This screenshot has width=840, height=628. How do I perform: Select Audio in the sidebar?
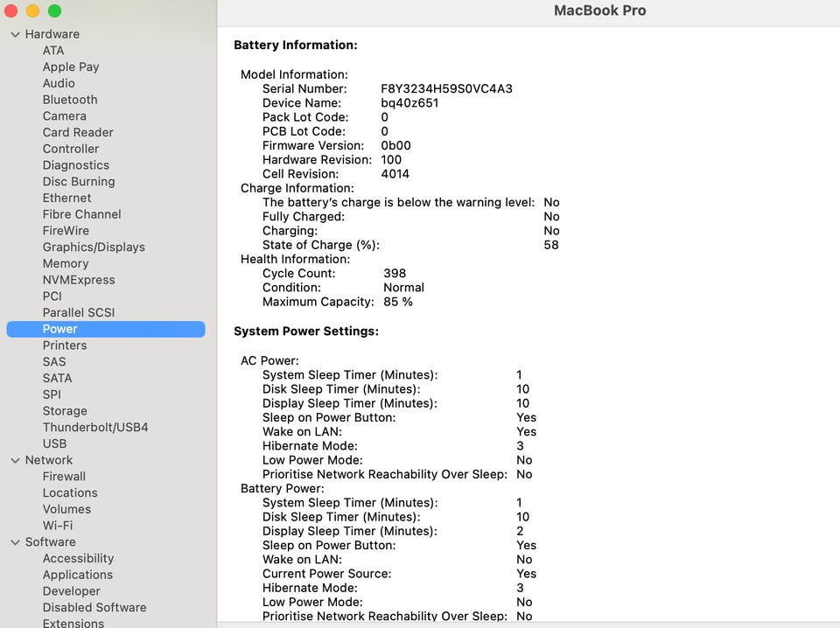click(x=59, y=83)
